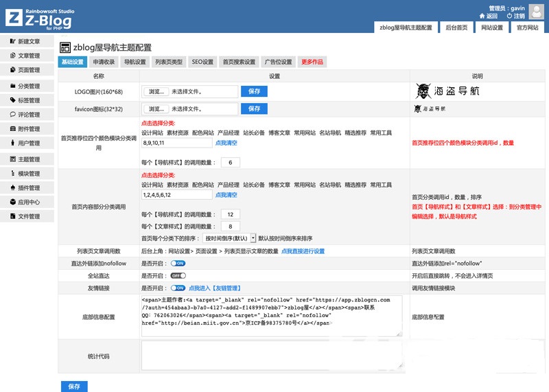The image size is (549, 392).
Task: Click the navigation count field showing 12
Action: click(x=231, y=214)
